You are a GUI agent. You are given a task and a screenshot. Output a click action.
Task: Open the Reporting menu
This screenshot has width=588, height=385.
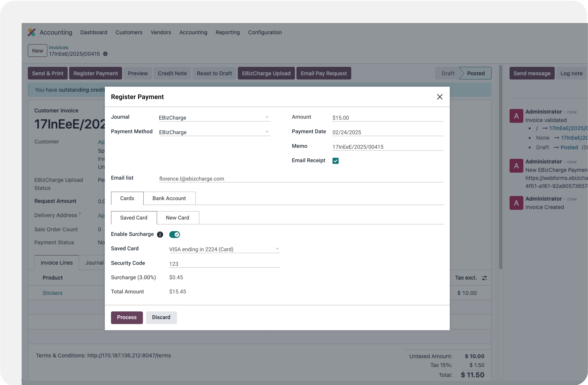pos(228,32)
